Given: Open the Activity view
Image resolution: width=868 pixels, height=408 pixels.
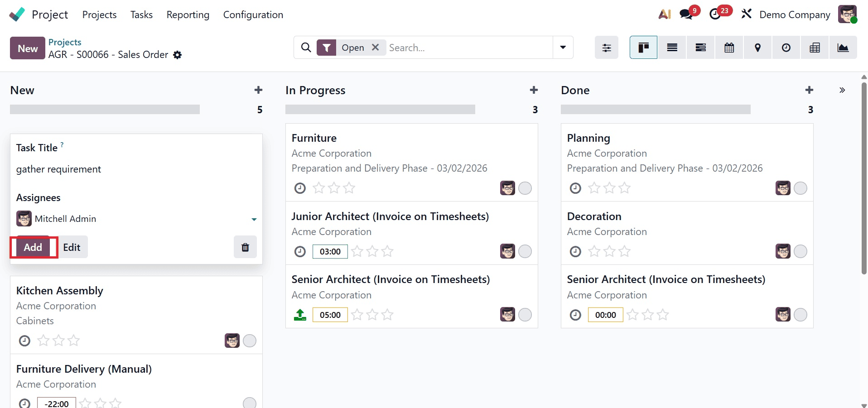Looking at the screenshot, I should coord(786,47).
